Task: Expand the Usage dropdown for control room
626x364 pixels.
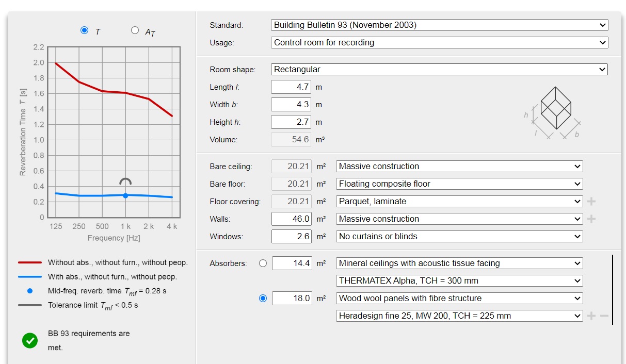Action: [x=439, y=42]
